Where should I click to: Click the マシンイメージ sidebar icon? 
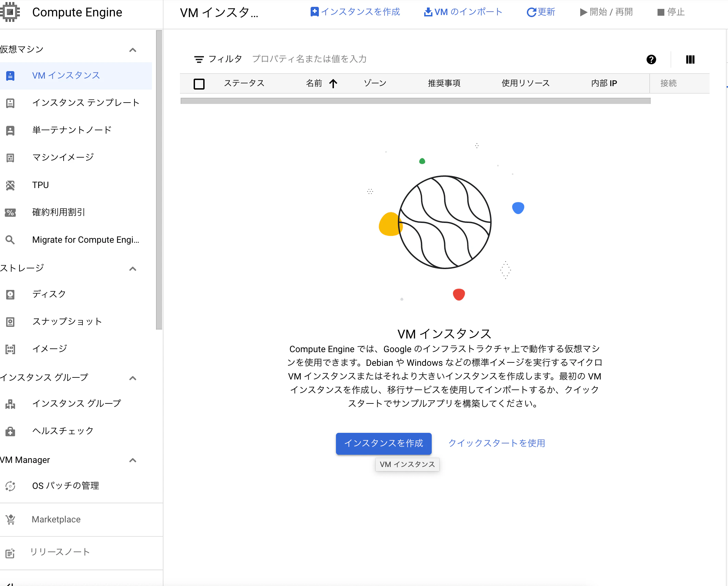(x=10, y=158)
